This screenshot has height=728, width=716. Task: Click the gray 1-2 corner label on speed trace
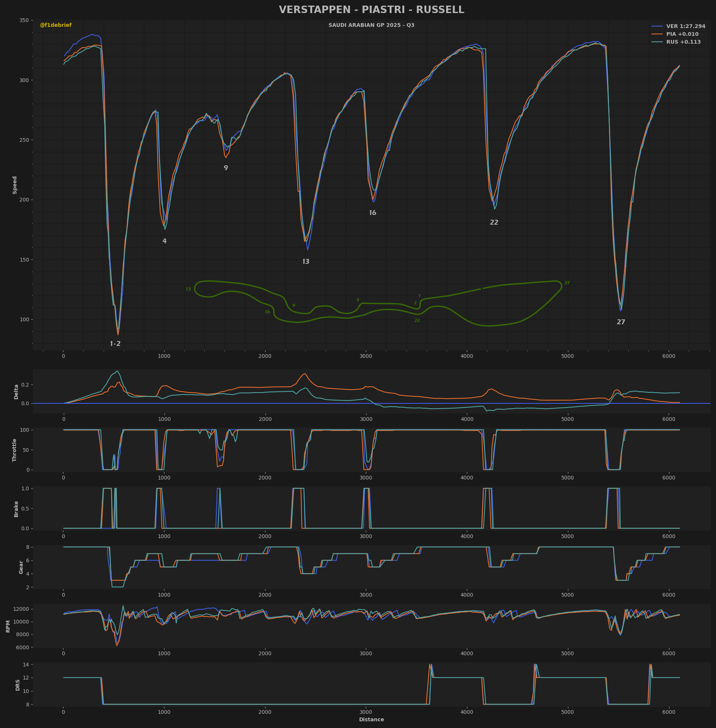116,344
